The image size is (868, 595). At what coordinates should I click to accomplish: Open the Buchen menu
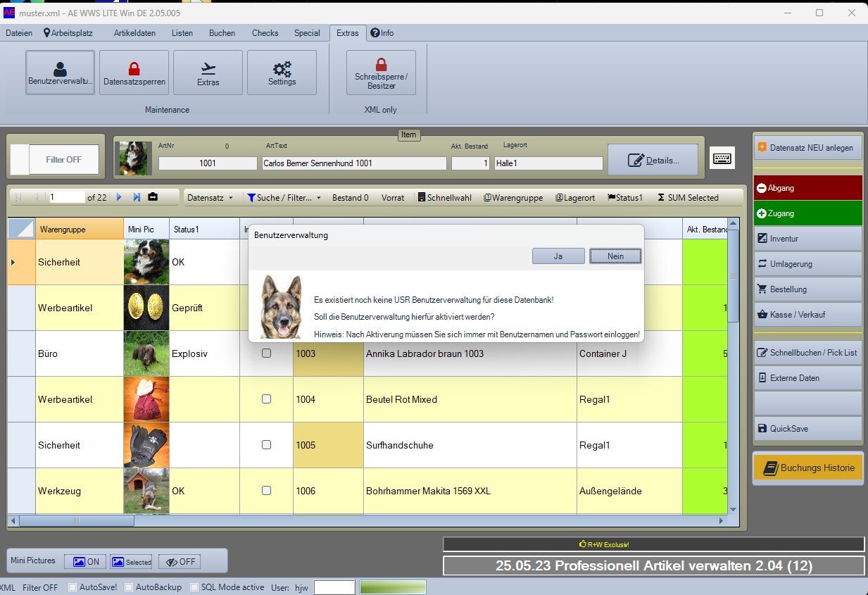[x=222, y=33]
